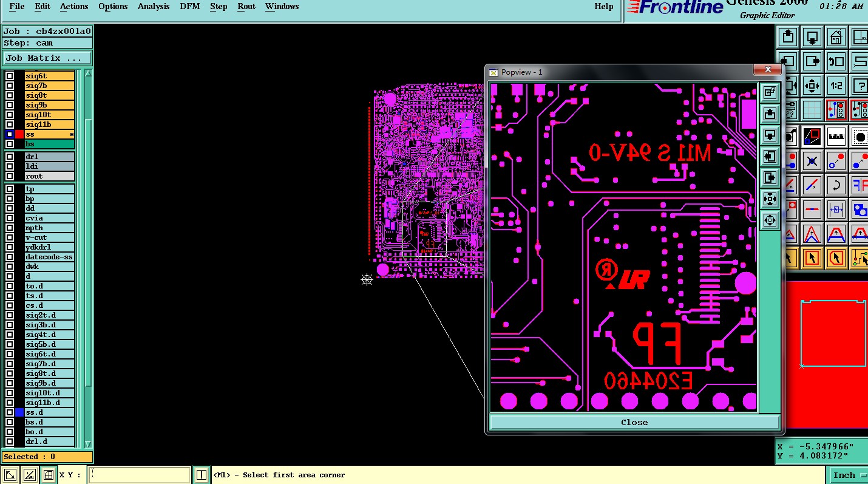Click Popview zoom in arrows icon
The width and height of the screenshot is (868, 484).
[x=770, y=199]
